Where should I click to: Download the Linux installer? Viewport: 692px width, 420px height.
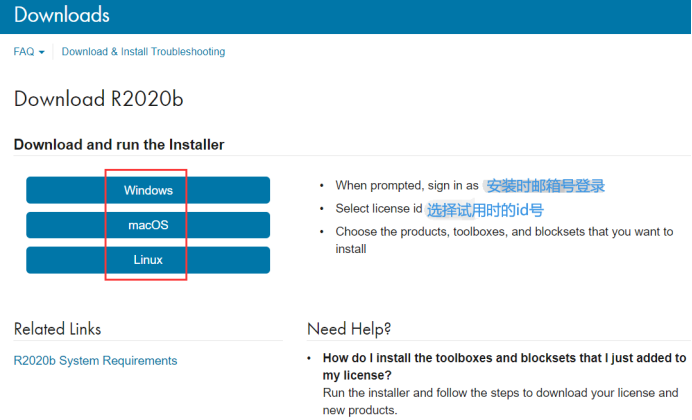148,260
